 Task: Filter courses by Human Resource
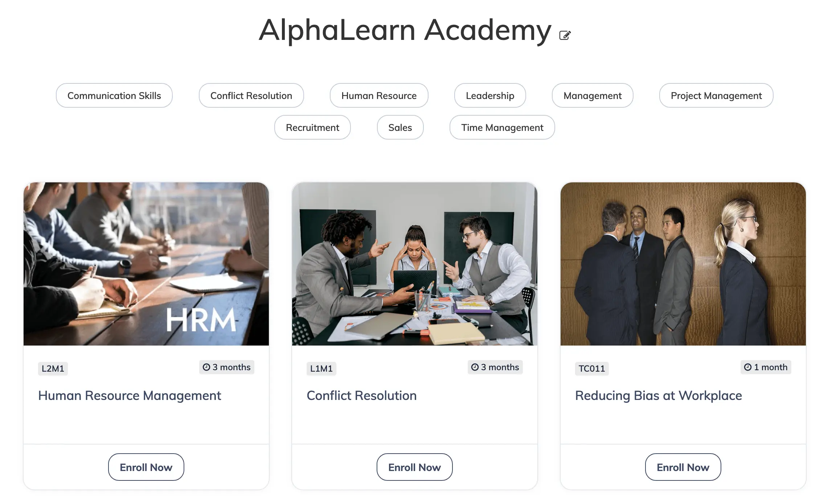[x=379, y=95]
